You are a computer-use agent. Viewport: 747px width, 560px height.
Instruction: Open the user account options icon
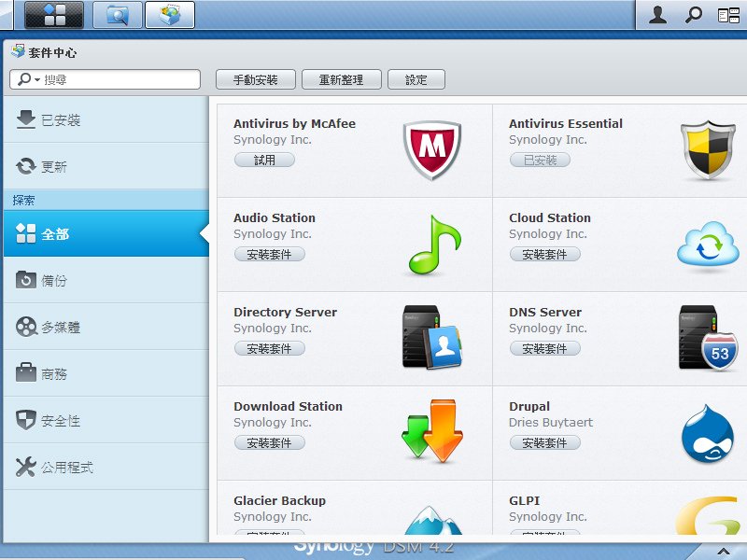tap(658, 15)
